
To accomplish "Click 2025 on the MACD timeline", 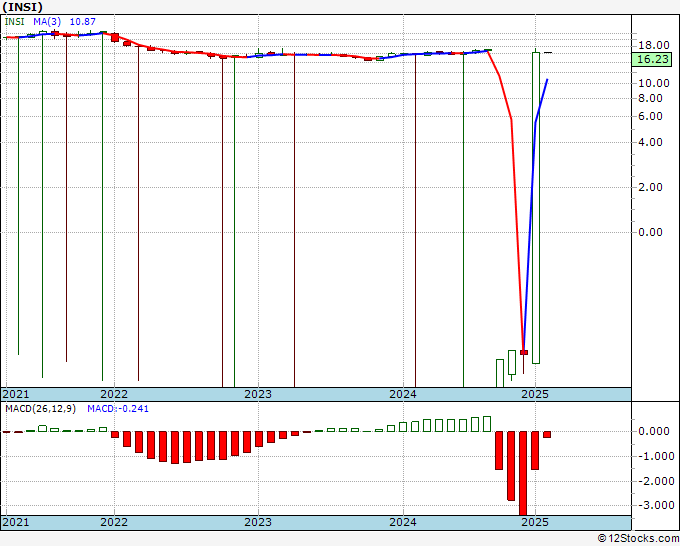I will tap(535, 522).
